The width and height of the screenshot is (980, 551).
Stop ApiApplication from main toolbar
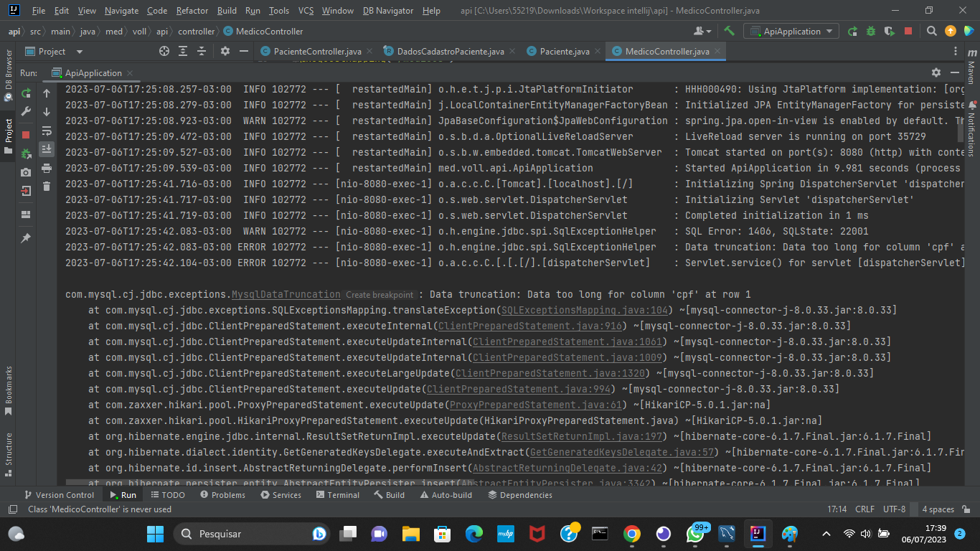tap(908, 31)
